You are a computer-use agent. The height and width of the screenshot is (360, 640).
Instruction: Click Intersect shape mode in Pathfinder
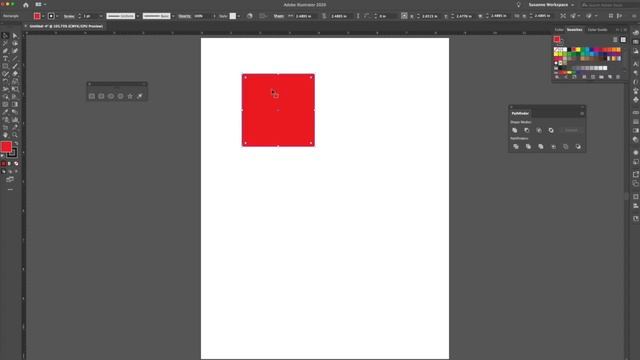tap(539, 130)
